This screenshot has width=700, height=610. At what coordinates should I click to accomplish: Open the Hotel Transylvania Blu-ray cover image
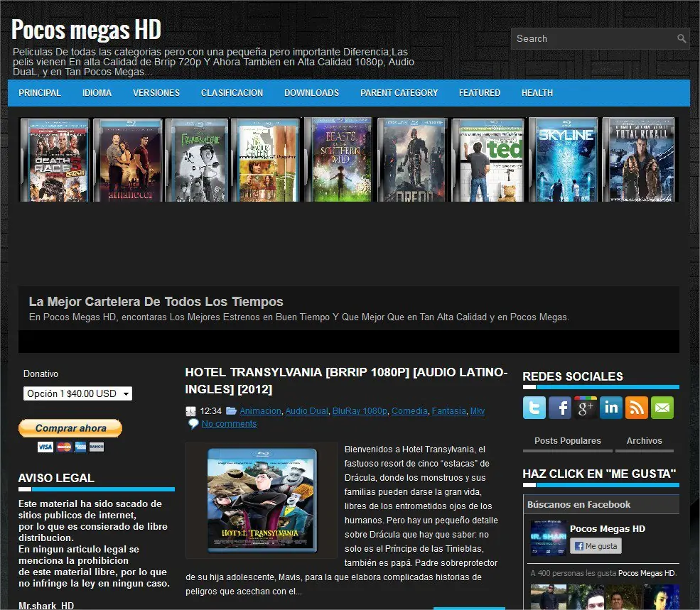pos(262,500)
